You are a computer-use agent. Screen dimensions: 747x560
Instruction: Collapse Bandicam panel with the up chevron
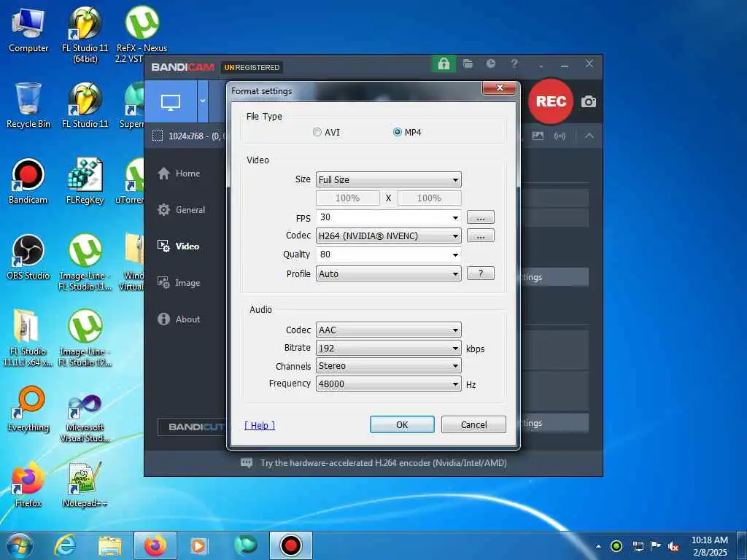[x=589, y=136]
